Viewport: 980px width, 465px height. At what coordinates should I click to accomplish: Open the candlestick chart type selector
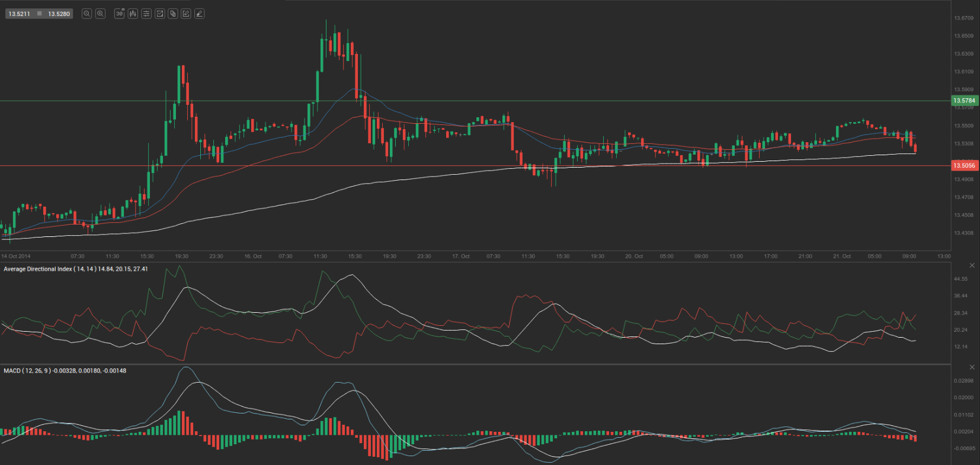click(x=133, y=14)
